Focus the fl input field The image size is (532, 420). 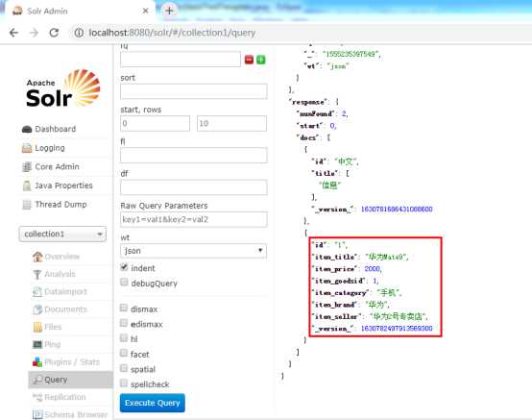[193, 155]
